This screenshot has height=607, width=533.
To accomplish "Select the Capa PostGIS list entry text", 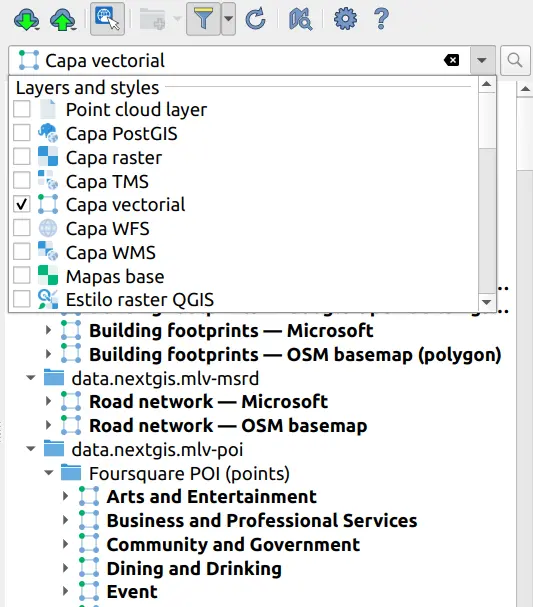I will point(122,134).
